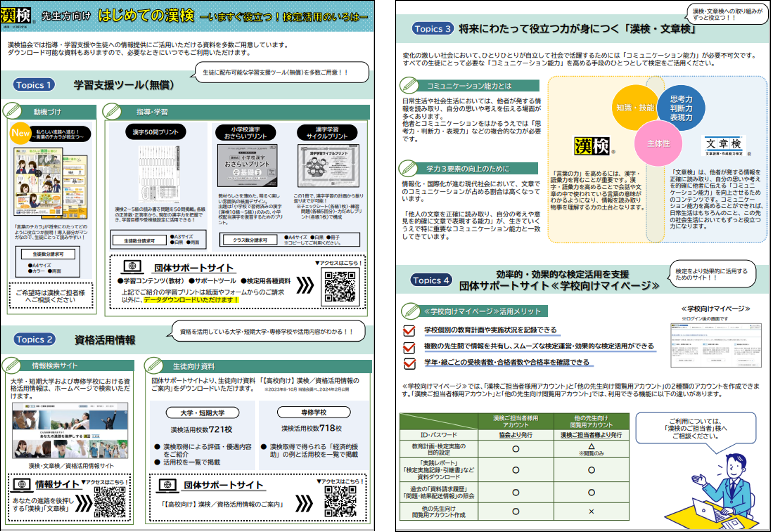Select the 大学・短期大学 pill
Image resolution: width=771 pixels, height=532 pixels.
(203, 413)
